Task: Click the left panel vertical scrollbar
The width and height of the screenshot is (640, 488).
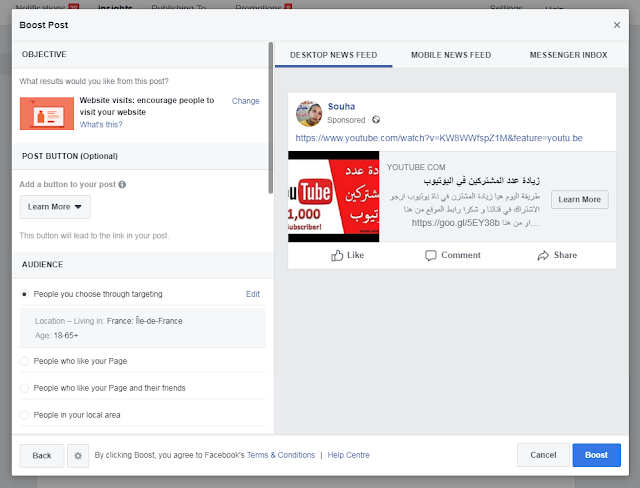Action: click(271, 118)
